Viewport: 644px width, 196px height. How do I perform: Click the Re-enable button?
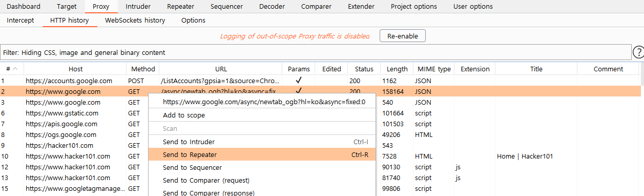pos(403,36)
